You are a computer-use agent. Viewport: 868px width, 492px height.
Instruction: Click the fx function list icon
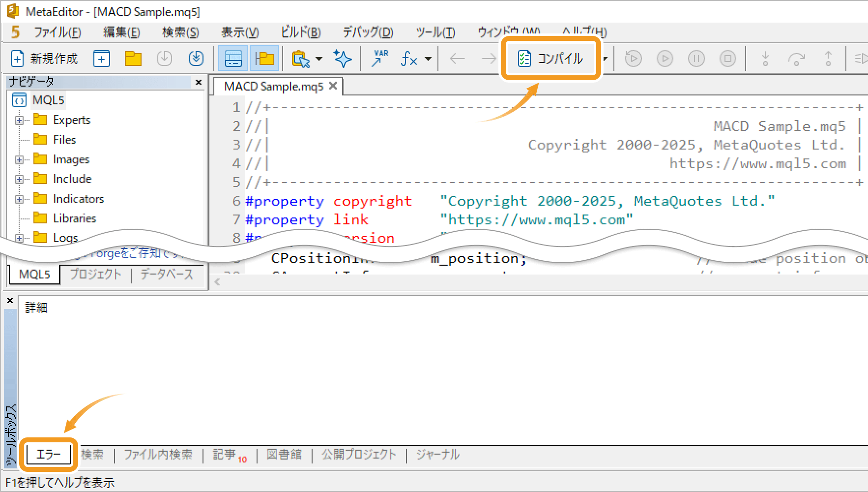click(x=409, y=59)
